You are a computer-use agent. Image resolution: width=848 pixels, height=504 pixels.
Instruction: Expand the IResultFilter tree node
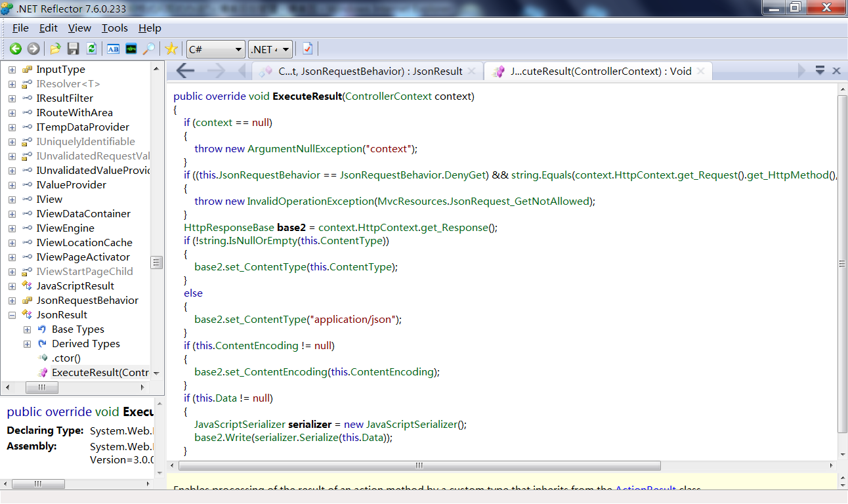(x=12, y=98)
